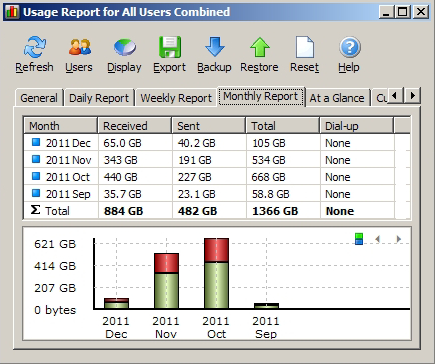Click the app bar-chart icon in title bar
This screenshot has width=435, height=364.
click(x=12, y=12)
